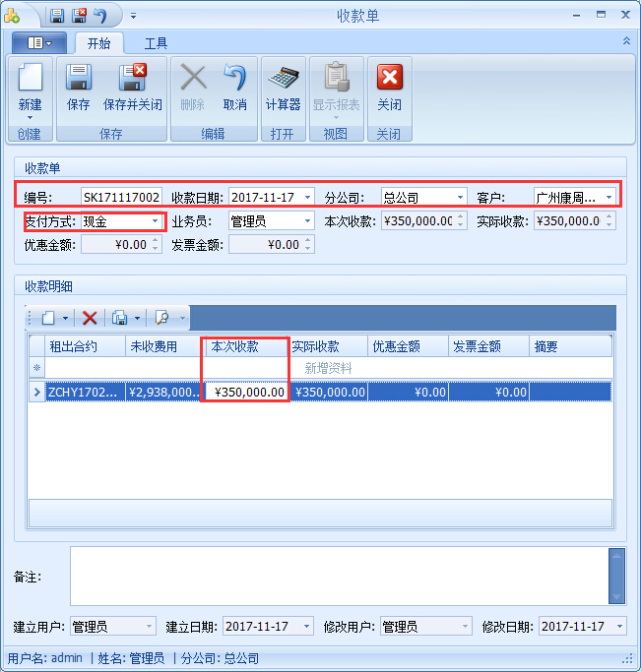641x672 pixels.
Task: Click search magnifier icon in detail toolbar
Action: point(162,318)
